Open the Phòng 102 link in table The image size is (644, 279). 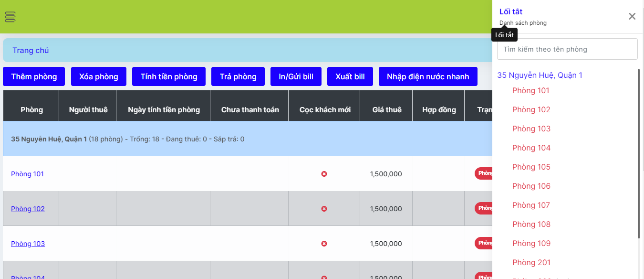point(28,209)
